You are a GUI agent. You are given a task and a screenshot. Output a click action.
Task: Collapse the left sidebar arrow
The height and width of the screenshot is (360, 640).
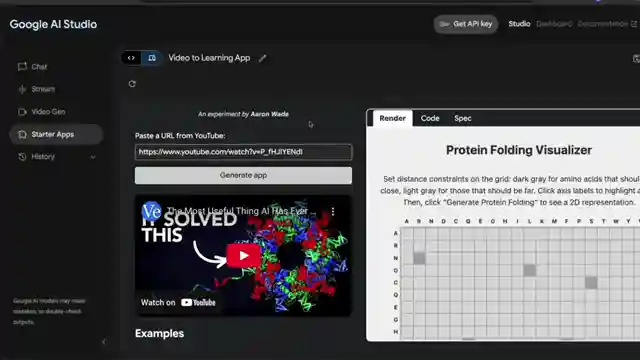click(x=104, y=341)
